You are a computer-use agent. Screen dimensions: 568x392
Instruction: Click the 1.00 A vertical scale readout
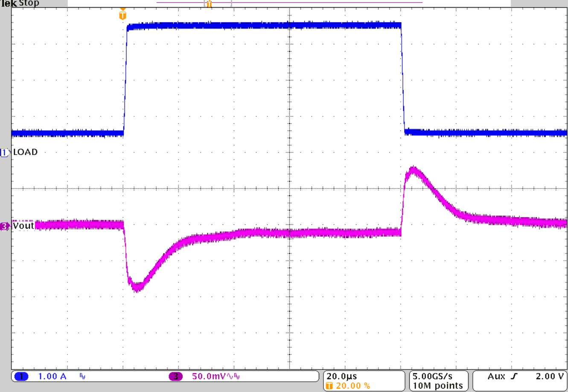51,376
